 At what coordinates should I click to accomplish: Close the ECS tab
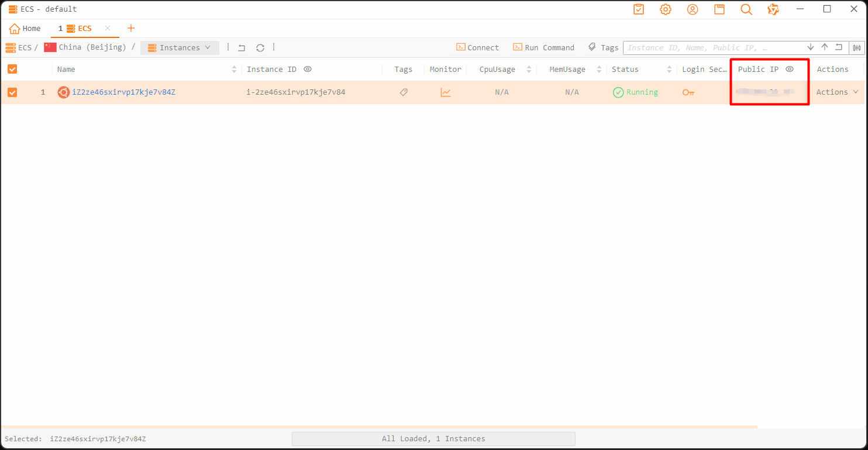tap(108, 28)
